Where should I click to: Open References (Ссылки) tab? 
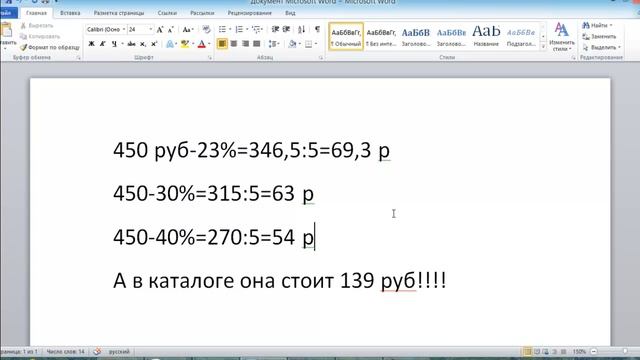pyautogui.click(x=167, y=13)
